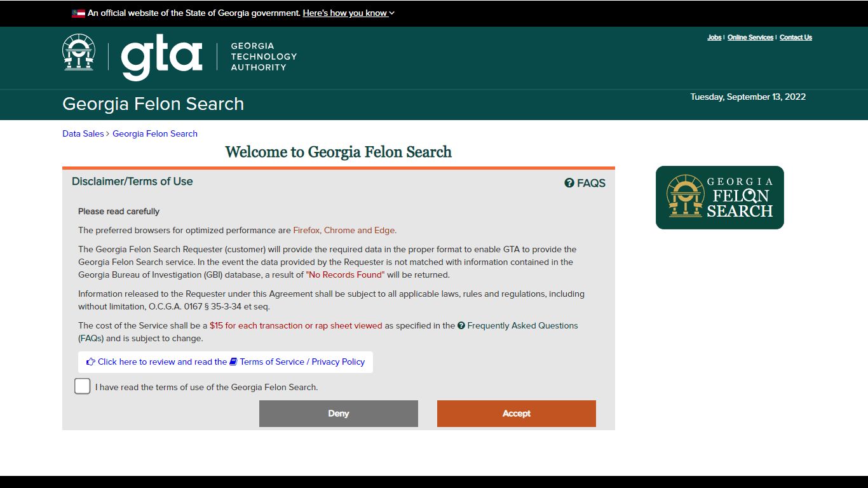
Task: Click the 'Please read carefully' text
Action: tap(119, 211)
